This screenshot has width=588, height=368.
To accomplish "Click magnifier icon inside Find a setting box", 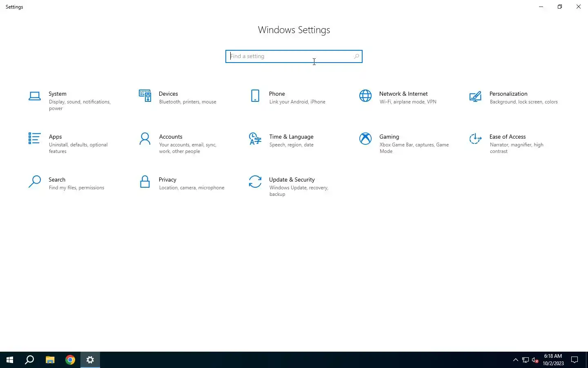I will point(356,56).
